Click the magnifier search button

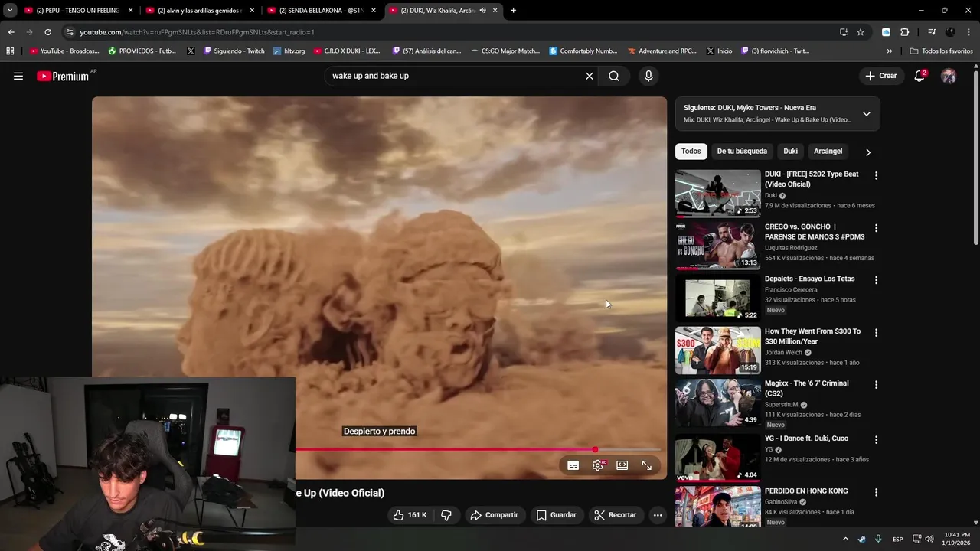pyautogui.click(x=614, y=76)
